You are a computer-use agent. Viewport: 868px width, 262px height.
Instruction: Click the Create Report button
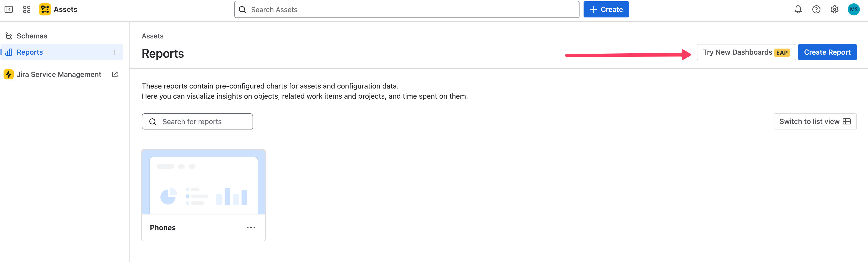tap(827, 52)
